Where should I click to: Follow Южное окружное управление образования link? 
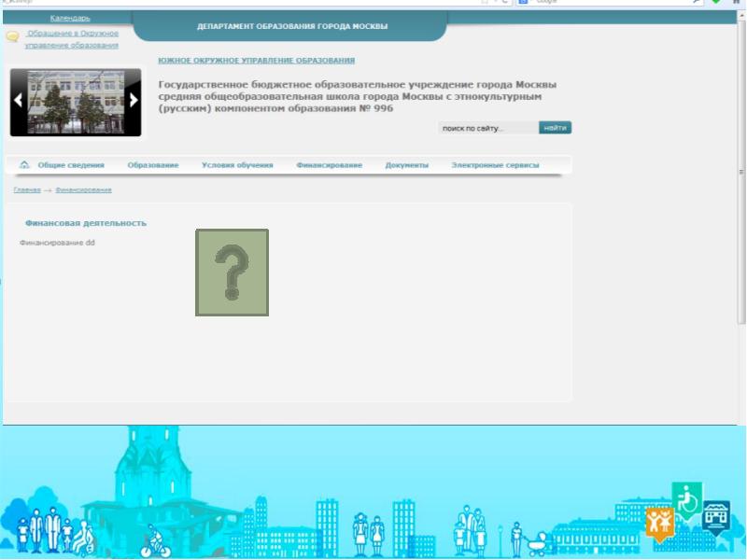pyautogui.click(x=256, y=61)
